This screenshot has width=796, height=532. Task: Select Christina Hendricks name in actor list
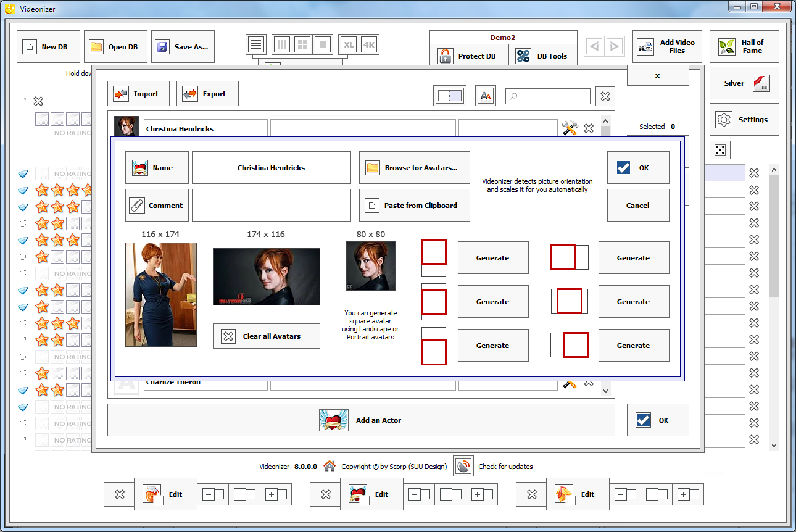click(x=205, y=128)
